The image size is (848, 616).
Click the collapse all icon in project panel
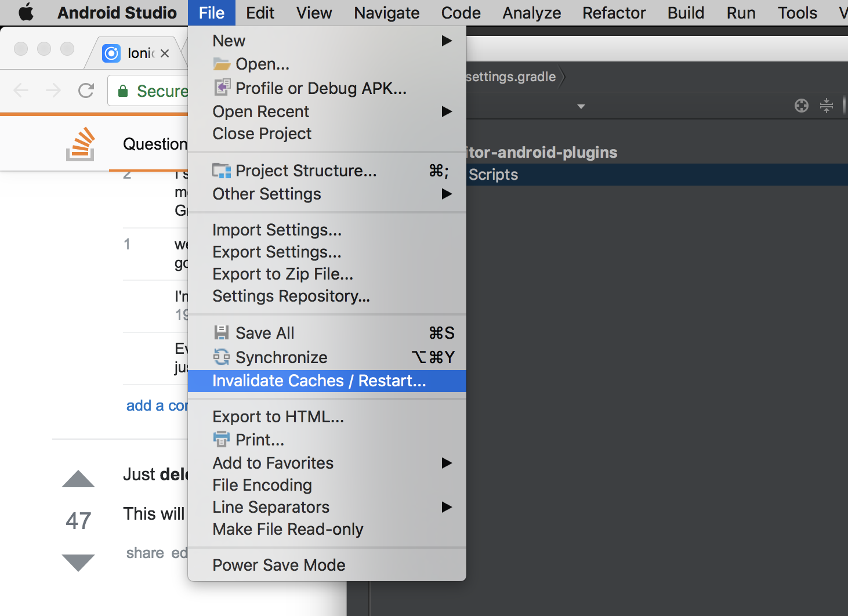tap(826, 106)
